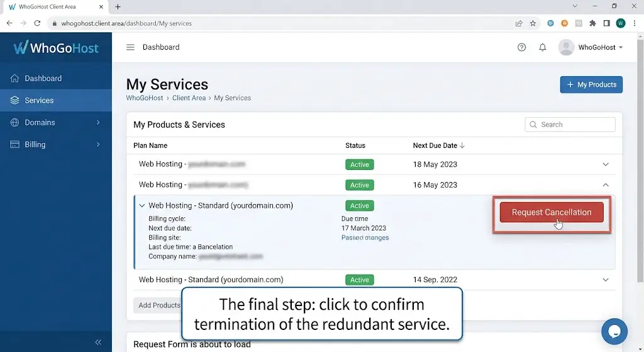Click the user avatar in the header
Viewport: 644px width, 352px height.
pyautogui.click(x=566, y=47)
